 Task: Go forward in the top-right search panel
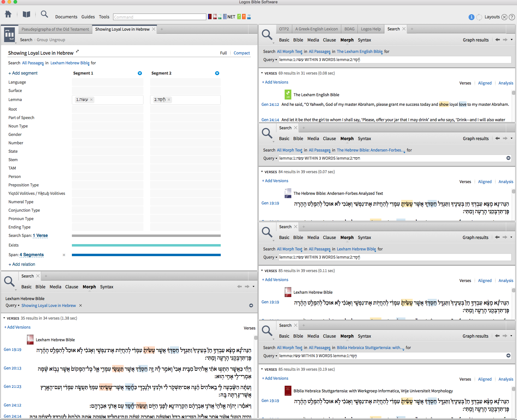(505, 40)
